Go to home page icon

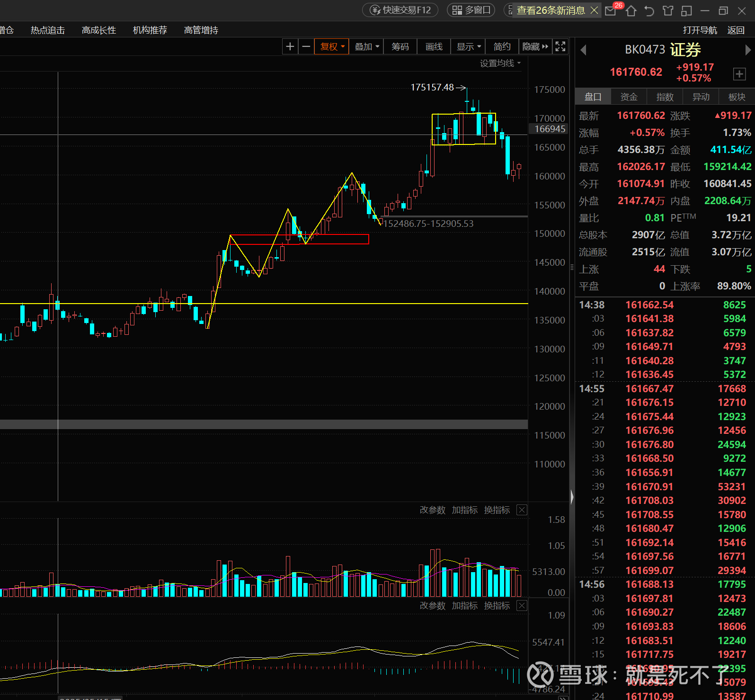pyautogui.click(x=631, y=10)
